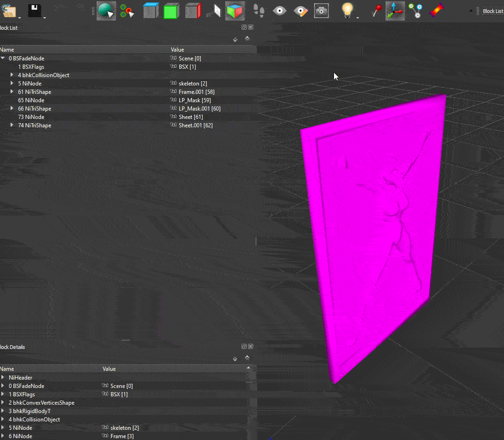Toggle the colored bone skeleton icon
504x440 pixels.
tap(437, 10)
